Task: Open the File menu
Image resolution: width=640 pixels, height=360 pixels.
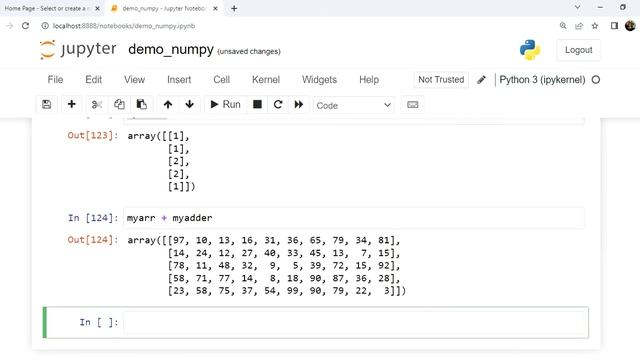Action: tap(55, 80)
